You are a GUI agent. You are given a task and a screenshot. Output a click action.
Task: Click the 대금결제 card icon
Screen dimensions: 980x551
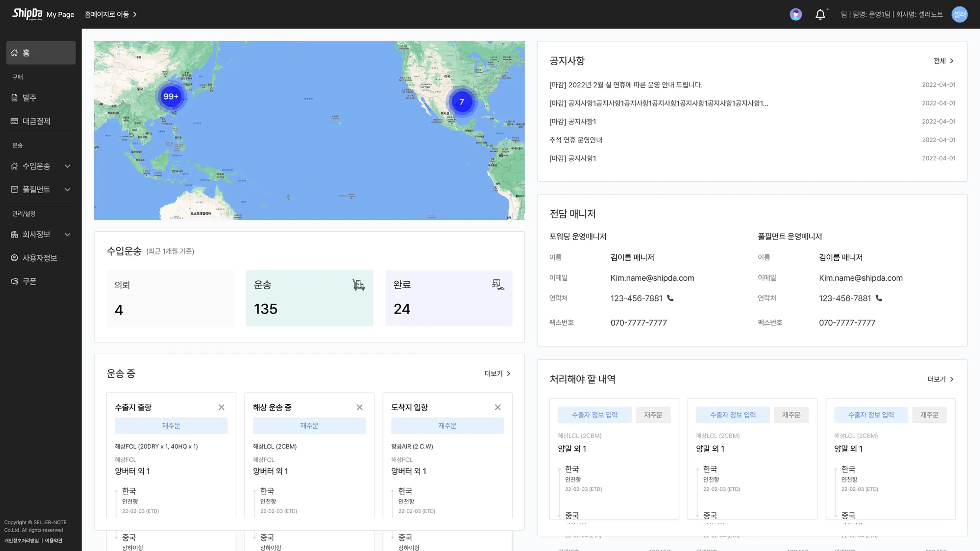pos(15,121)
